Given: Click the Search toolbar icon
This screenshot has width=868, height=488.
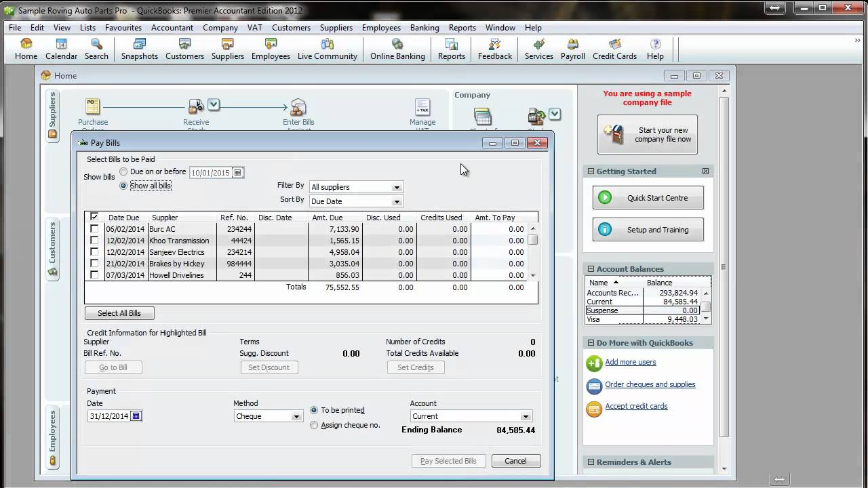Looking at the screenshot, I should click(x=96, y=49).
